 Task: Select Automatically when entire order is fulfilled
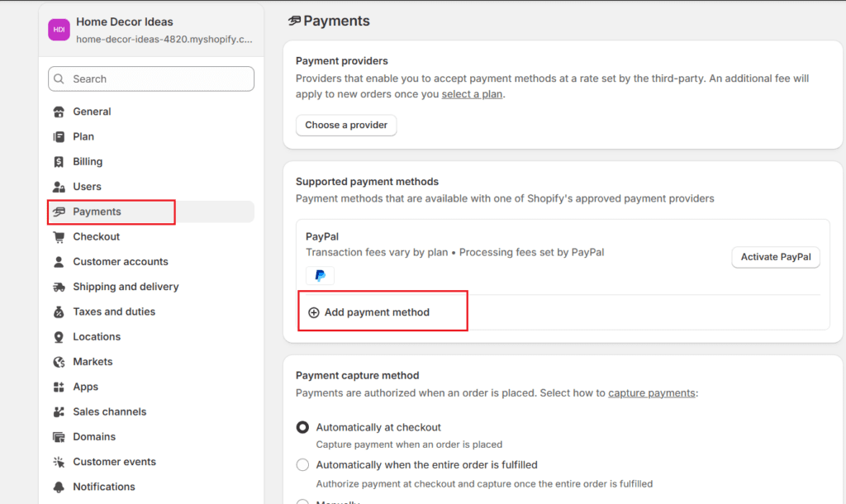tap(302, 464)
